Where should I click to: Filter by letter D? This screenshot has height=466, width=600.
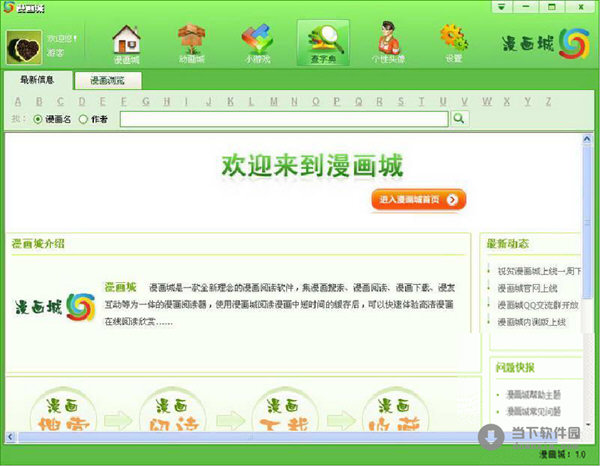tap(82, 101)
